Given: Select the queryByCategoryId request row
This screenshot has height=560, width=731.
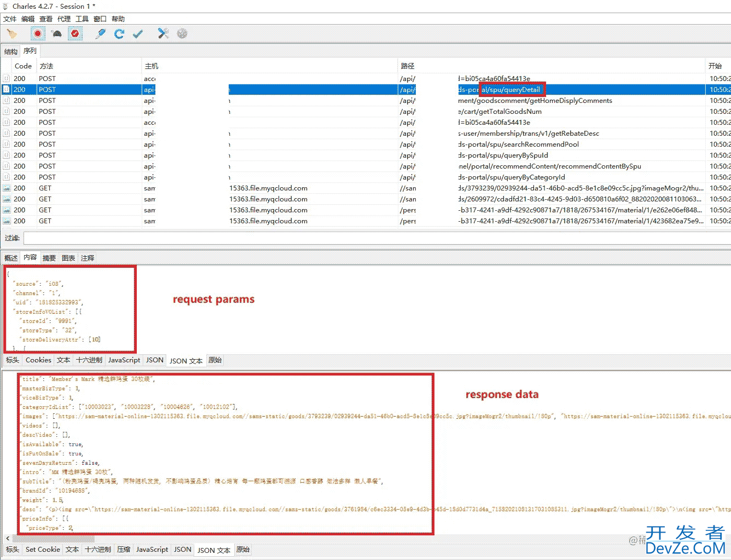Looking at the screenshot, I should (x=366, y=177).
